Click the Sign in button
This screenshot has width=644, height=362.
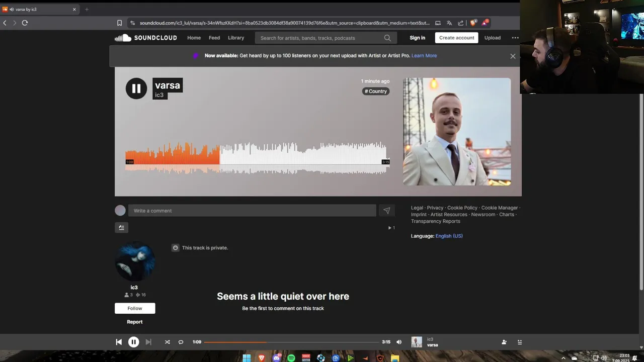[417, 38]
